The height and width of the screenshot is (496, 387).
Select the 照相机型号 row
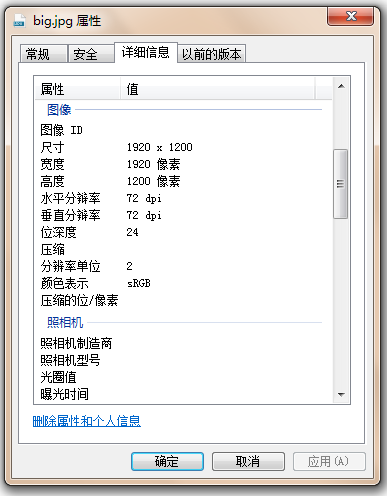point(183,360)
